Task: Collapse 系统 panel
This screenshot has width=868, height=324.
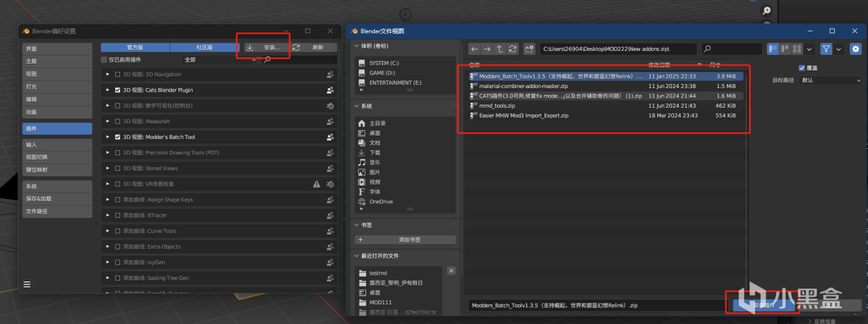Action: 358,106
